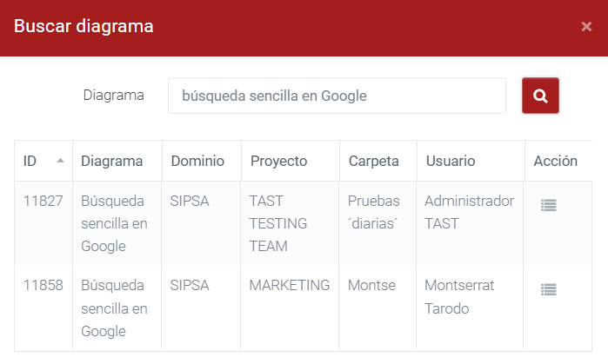Viewport: 608px width, 364px height.
Task: Open action list icon for diagram 11827
Action: click(548, 206)
